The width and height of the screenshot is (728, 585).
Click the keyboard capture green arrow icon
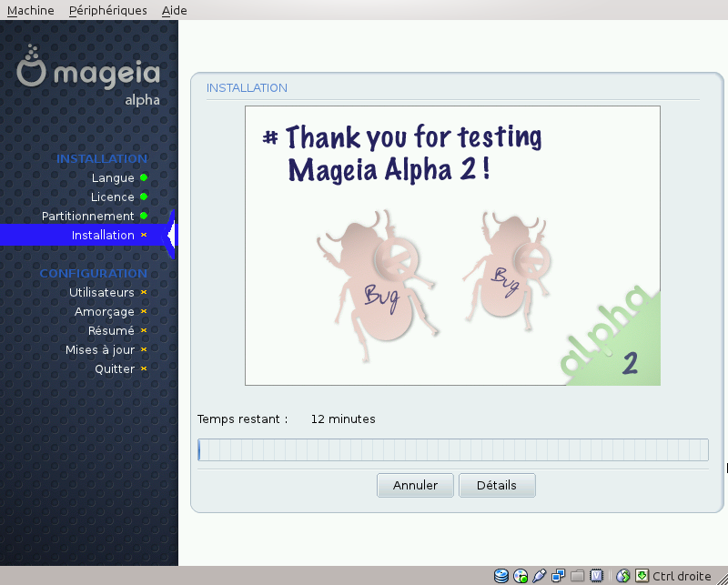tap(642, 576)
